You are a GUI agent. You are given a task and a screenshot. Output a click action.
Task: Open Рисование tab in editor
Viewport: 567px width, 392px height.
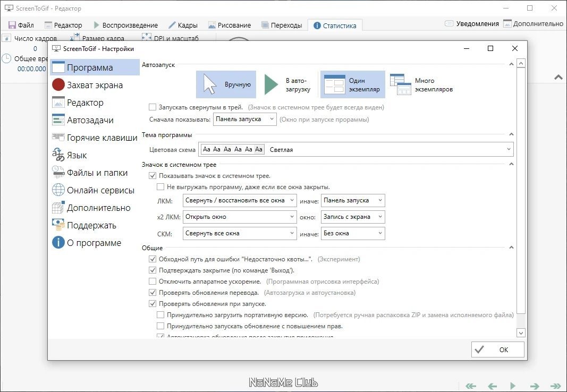[230, 25]
